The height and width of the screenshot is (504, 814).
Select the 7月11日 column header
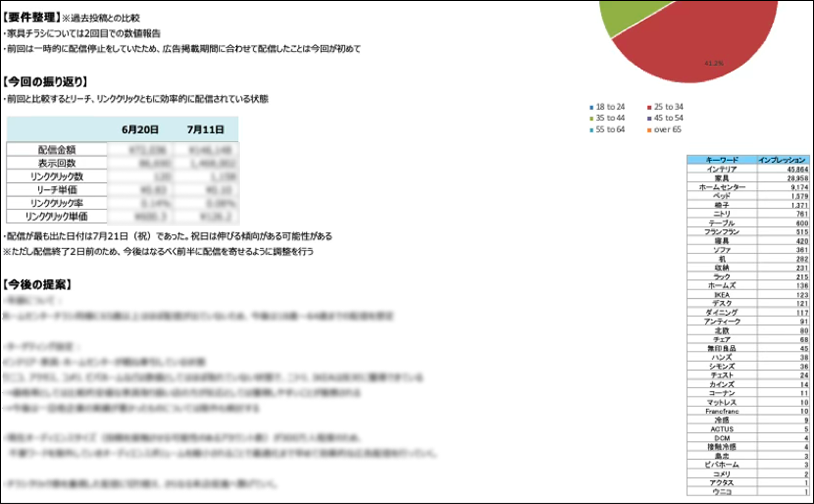click(x=205, y=130)
